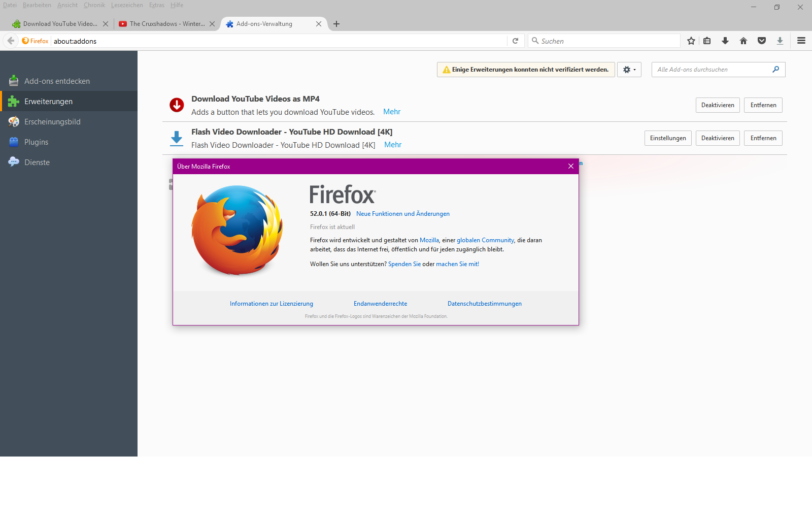
Task: Open the Datei menu
Action: pyautogui.click(x=10, y=5)
